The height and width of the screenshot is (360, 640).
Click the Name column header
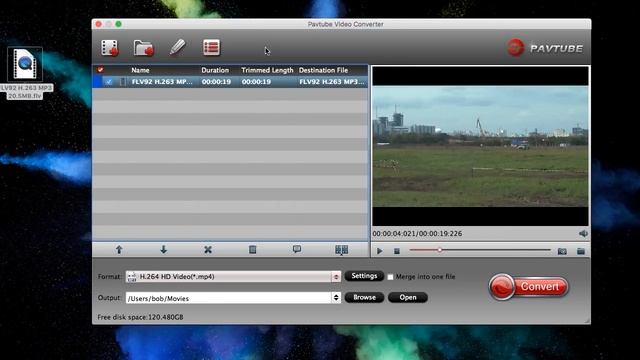[x=140, y=70]
